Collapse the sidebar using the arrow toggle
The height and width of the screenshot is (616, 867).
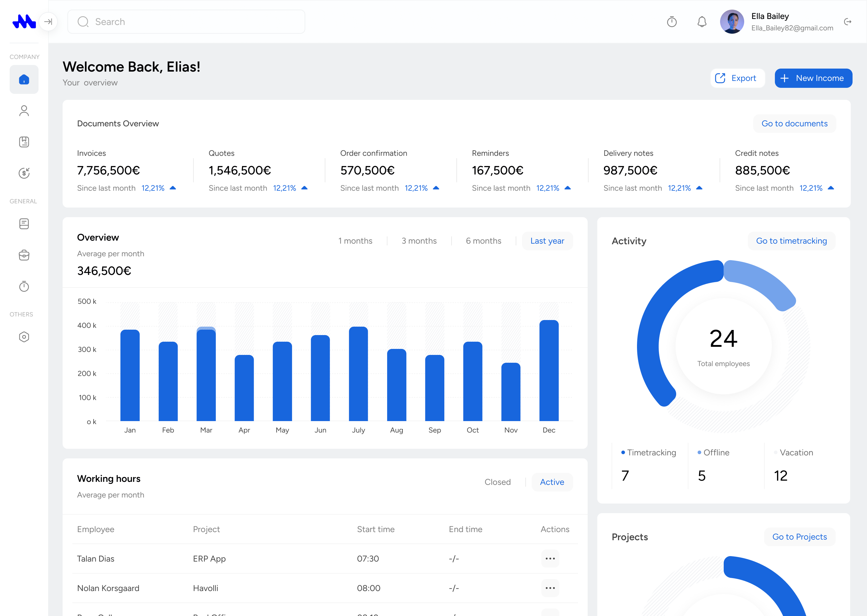[48, 22]
